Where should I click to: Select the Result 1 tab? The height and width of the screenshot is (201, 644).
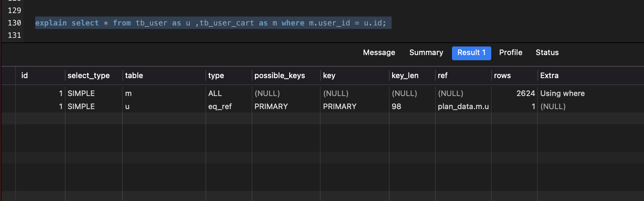click(x=471, y=53)
